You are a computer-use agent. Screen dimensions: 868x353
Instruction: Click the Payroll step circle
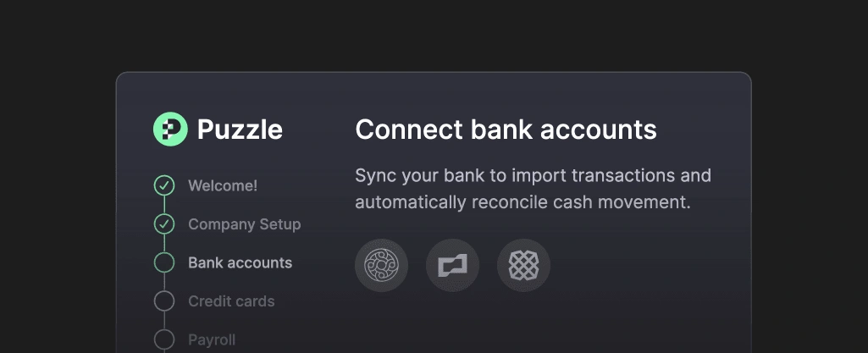[164, 339]
